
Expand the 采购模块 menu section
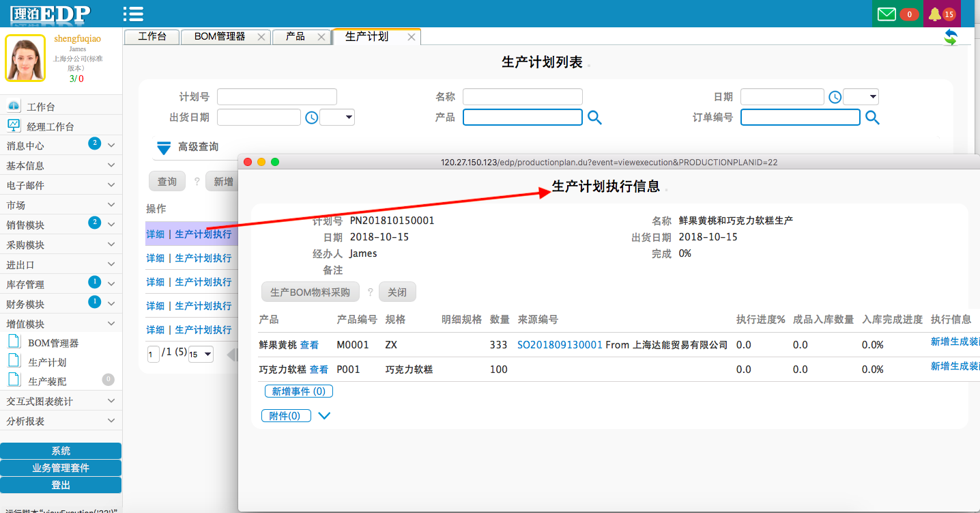coord(111,245)
